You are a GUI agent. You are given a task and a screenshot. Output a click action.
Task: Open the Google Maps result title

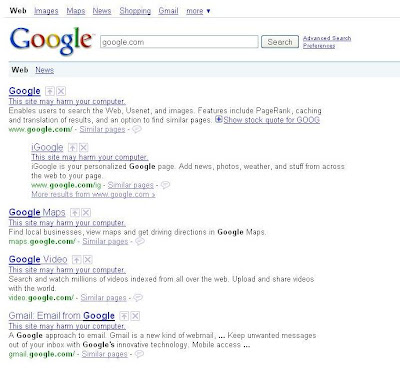pyautogui.click(x=37, y=212)
